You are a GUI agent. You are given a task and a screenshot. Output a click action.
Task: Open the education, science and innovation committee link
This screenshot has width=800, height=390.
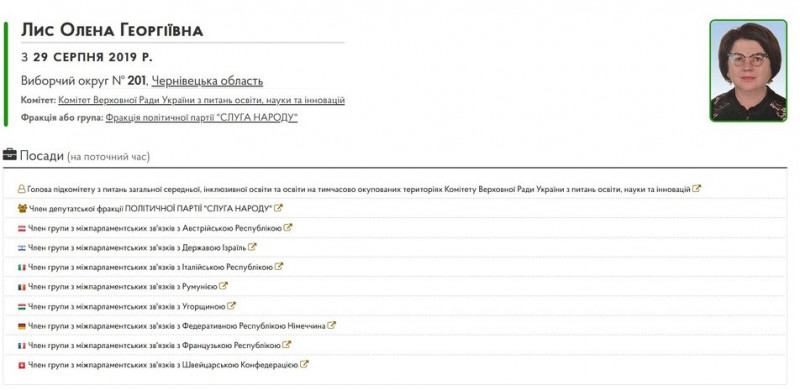pyautogui.click(x=202, y=100)
